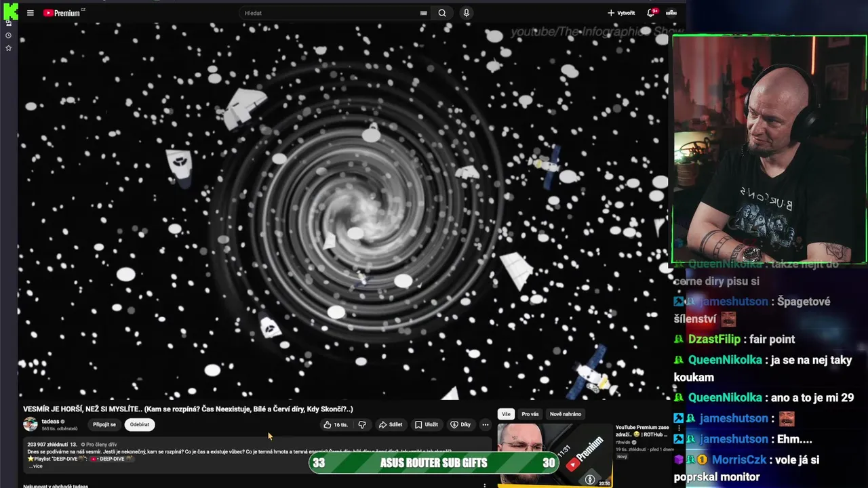This screenshot has height=488, width=868.
Task: Click the Díky thanks button
Action: coord(460,424)
